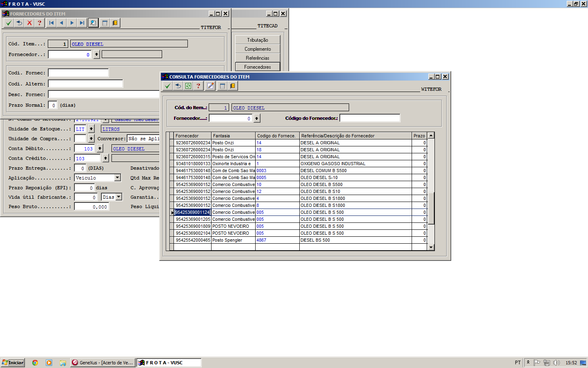Open Tributação section
This screenshot has height=368, width=588.
[258, 40]
